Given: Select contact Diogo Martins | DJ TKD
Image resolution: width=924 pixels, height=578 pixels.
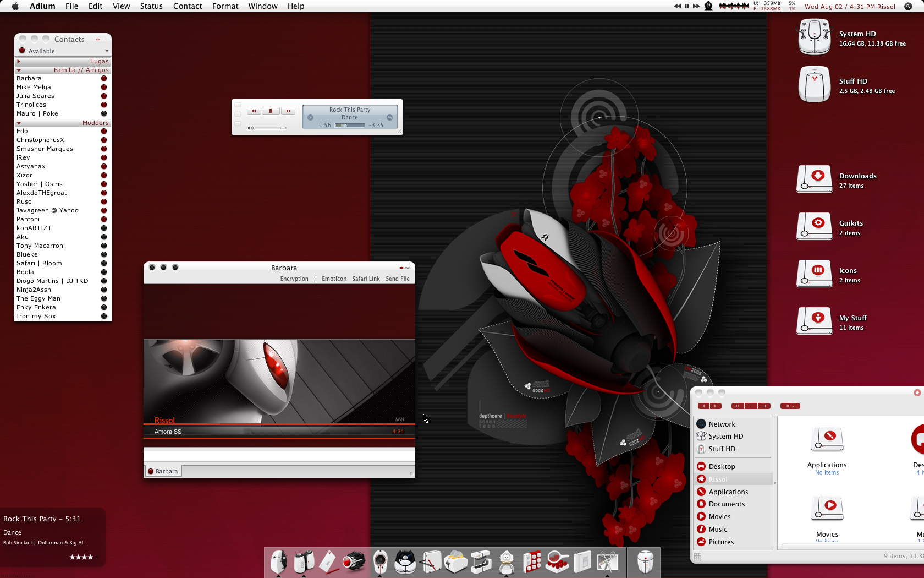Looking at the screenshot, I should [63, 281].
